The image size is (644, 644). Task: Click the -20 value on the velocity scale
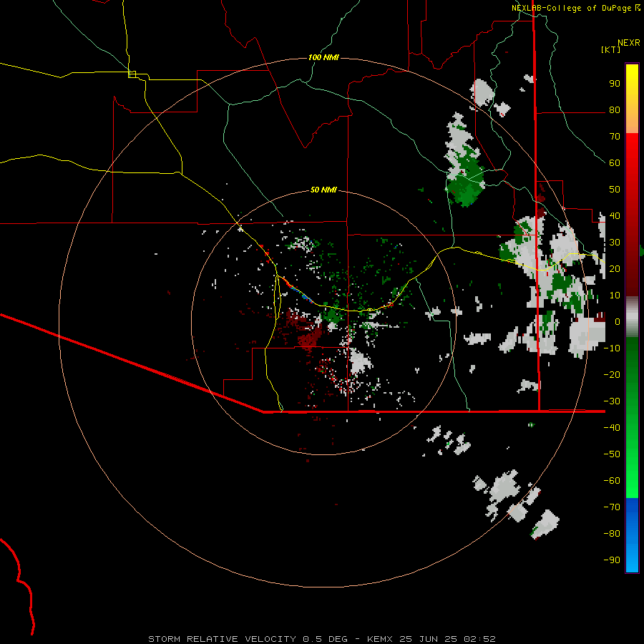pos(612,374)
